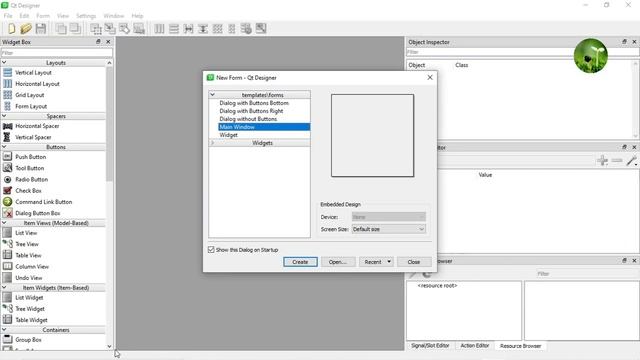Collapse the Buttons category in Widget Box
This screenshot has width=640, height=360.
(x=4, y=147)
